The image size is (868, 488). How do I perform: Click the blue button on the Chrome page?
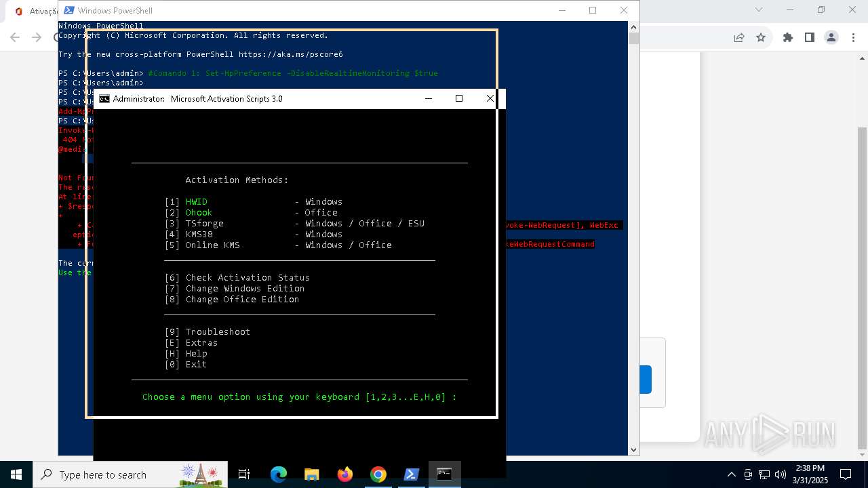pyautogui.click(x=645, y=380)
